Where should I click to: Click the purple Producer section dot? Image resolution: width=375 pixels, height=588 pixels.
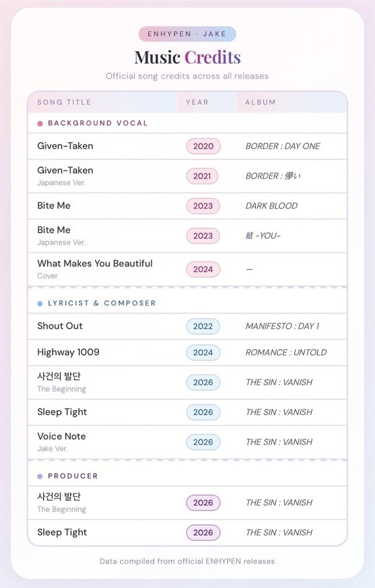[x=40, y=476]
